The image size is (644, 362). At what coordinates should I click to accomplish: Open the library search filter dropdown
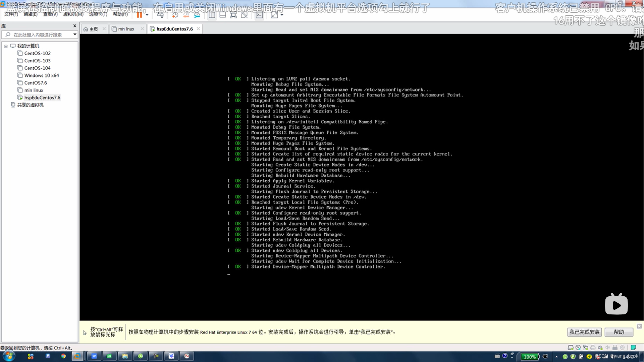[75, 35]
